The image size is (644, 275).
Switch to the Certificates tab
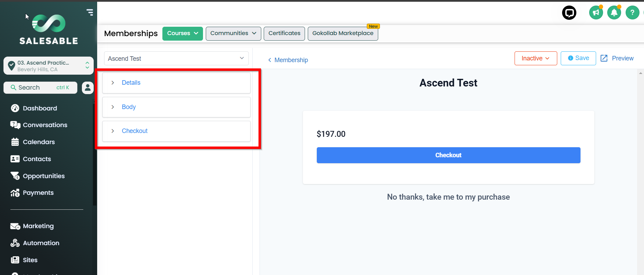click(x=284, y=34)
